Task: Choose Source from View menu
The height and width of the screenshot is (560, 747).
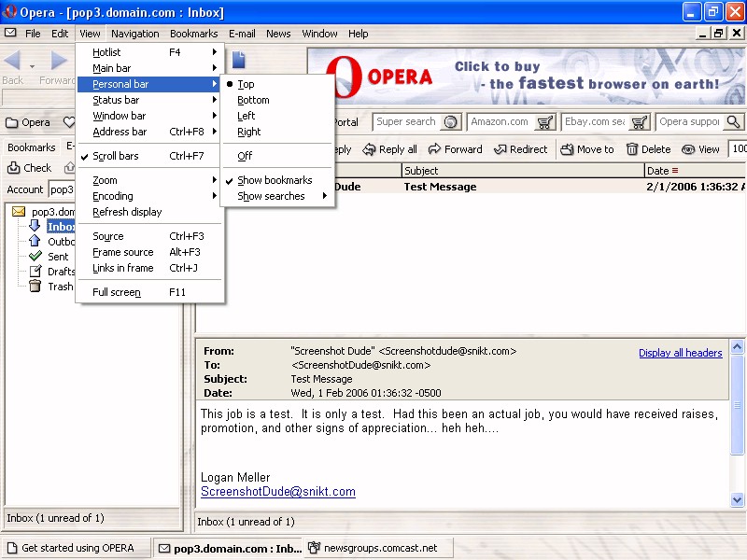Action: tap(149, 236)
